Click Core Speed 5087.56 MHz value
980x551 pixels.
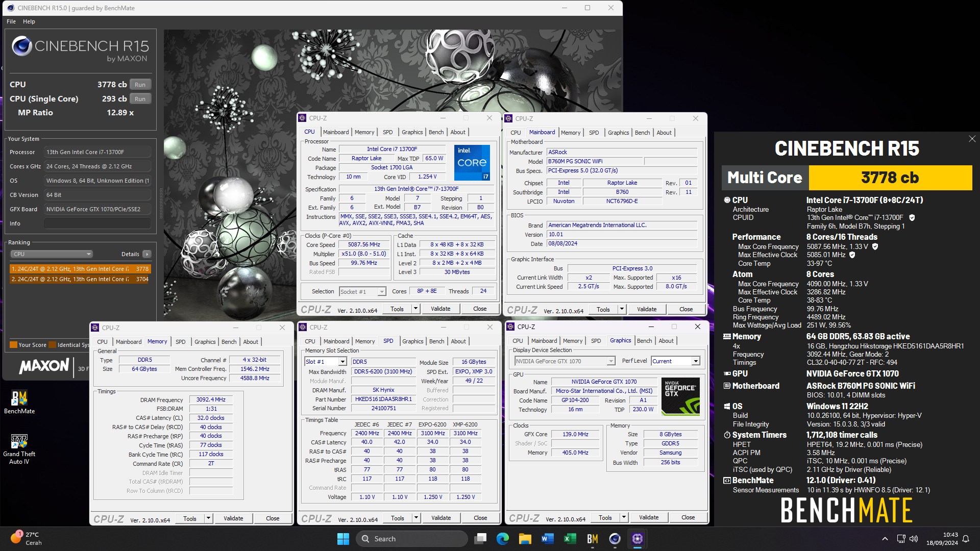[364, 245]
